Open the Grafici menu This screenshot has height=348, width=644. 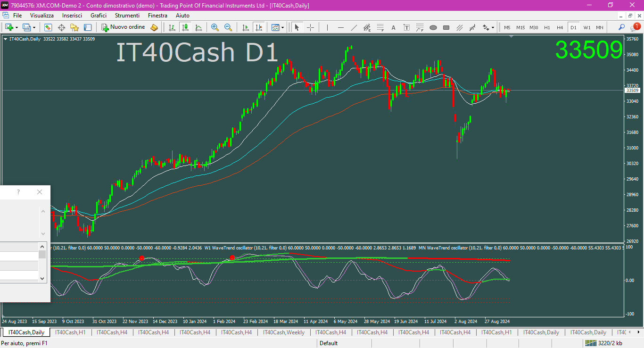pyautogui.click(x=99, y=16)
